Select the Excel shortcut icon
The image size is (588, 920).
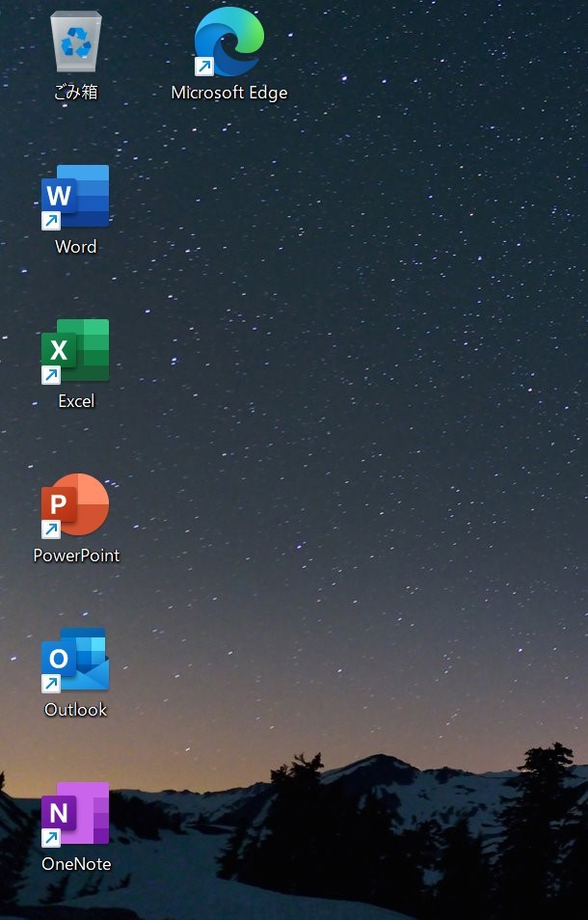click(x=75, y=351)
